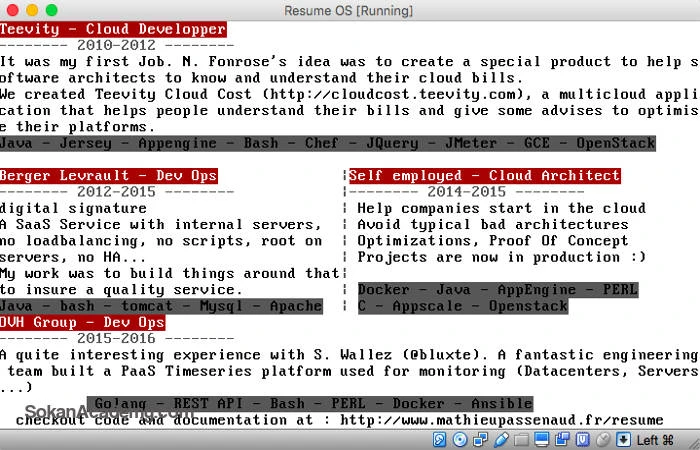This screenshot has width=700, height=450.
Task: Click the Resume OS [Running] title
Action: click(x=349, y=10)
